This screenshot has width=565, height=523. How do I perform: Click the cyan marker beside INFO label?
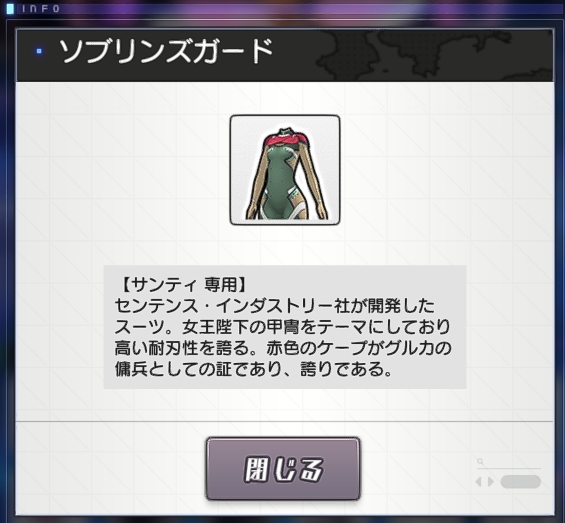pyautogui.click(x=10, y=9)
